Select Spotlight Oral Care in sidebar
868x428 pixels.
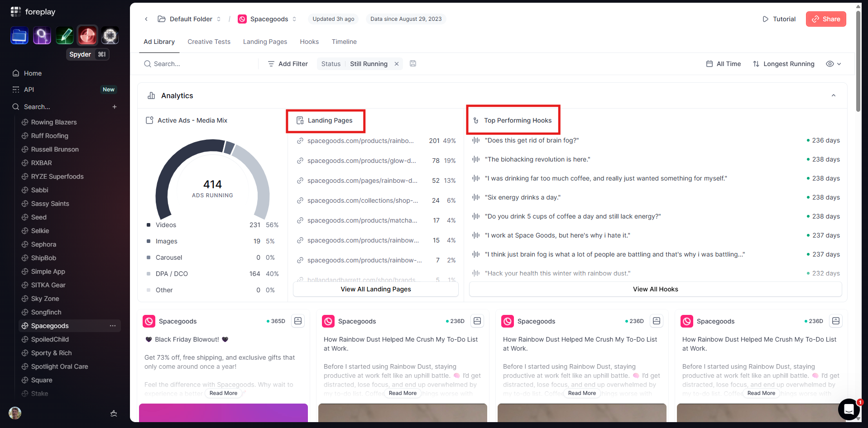tap(59, 366)
